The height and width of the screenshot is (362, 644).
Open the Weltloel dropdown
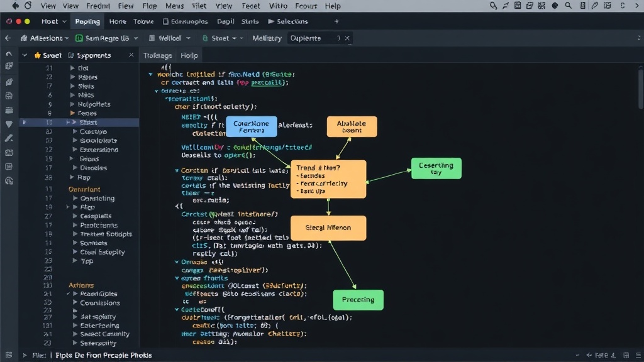tap(170, 38)
